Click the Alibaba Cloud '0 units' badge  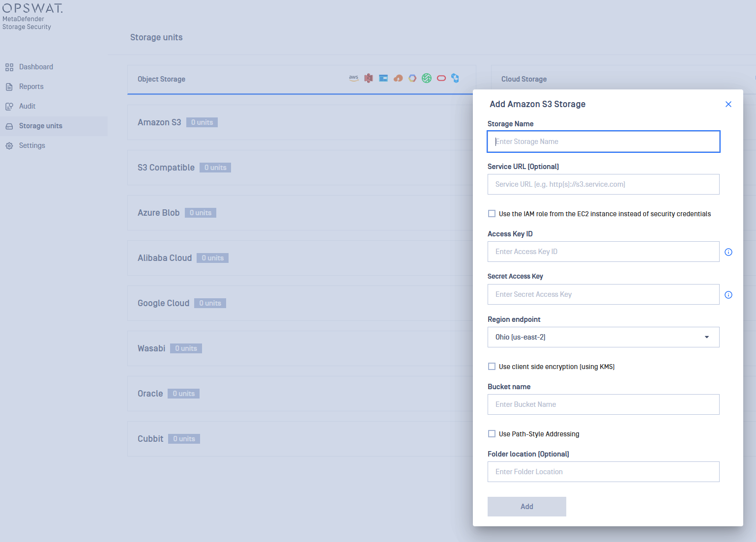213,258
